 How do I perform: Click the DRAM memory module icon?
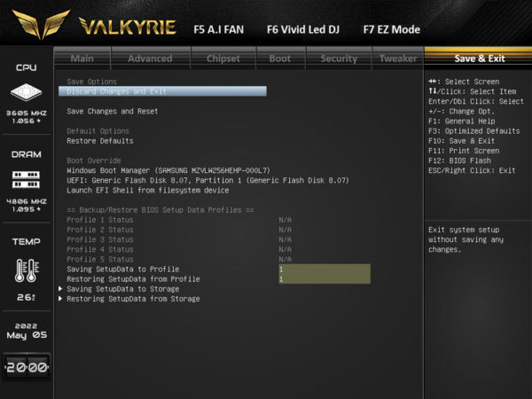(26, 180)
